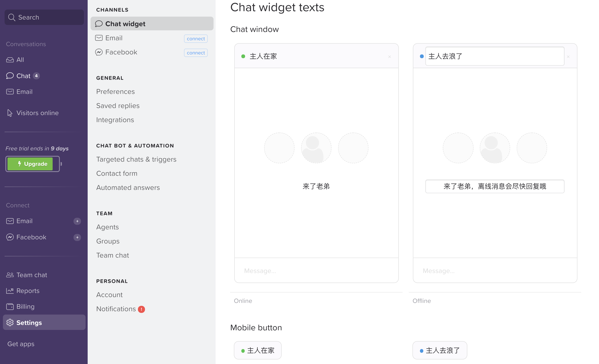Viewport: 599px width, 364px height.
Task: Click the magnifier search icon
Action: coord(11,17)
